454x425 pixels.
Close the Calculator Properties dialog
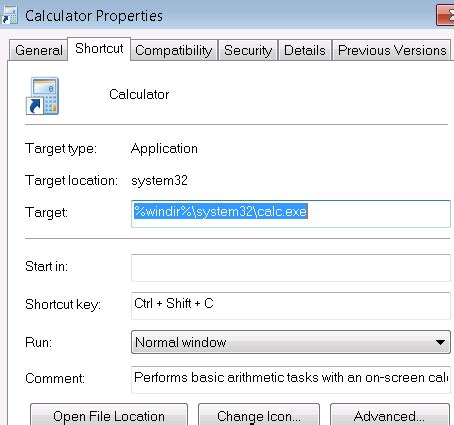pyautogui.click(x=445, y=15)
